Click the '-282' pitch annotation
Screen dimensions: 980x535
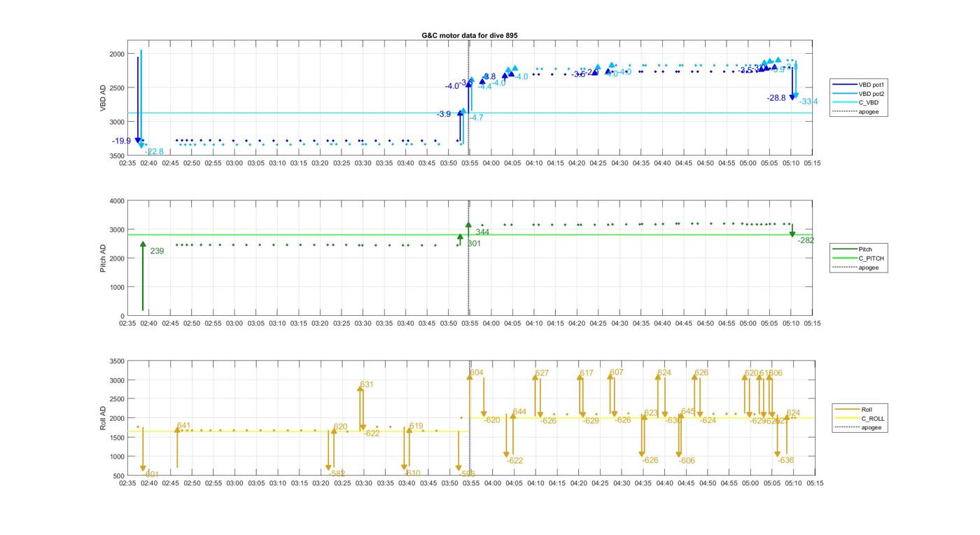coord(806,240)
